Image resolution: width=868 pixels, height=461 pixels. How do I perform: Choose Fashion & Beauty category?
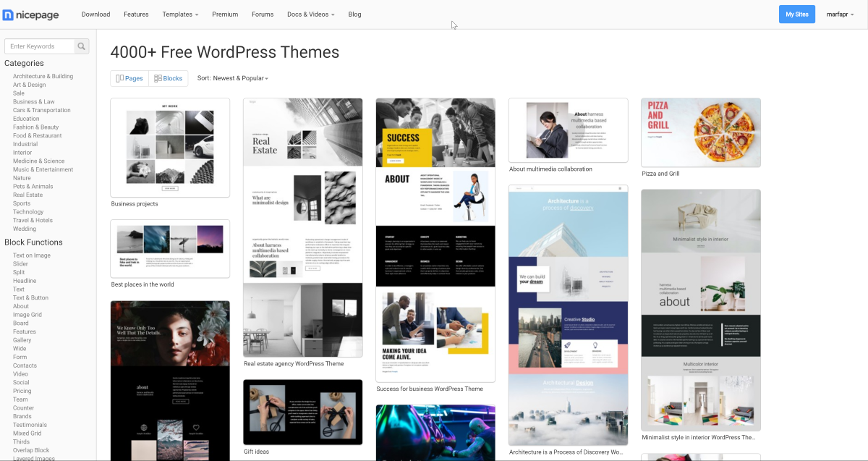tap(35, 127)
